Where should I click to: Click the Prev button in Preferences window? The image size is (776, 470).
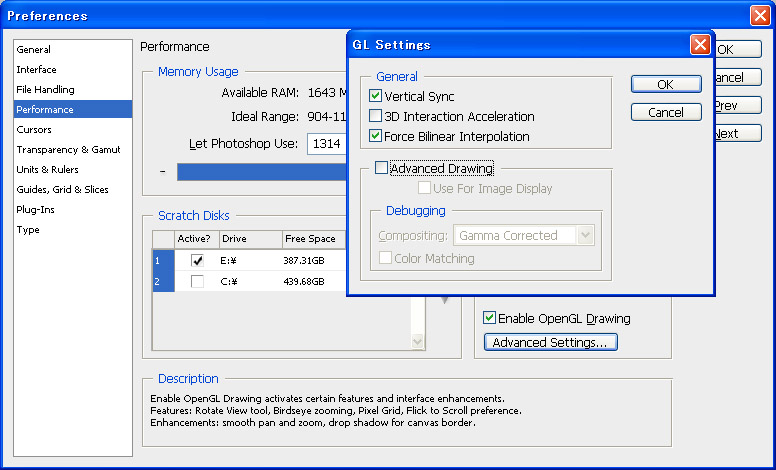(738, 105)
